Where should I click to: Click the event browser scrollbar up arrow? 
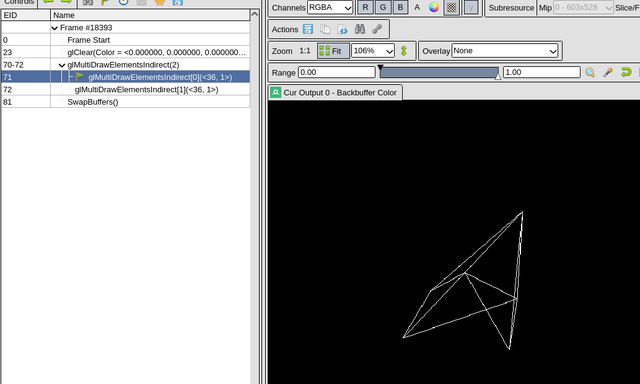255,14
